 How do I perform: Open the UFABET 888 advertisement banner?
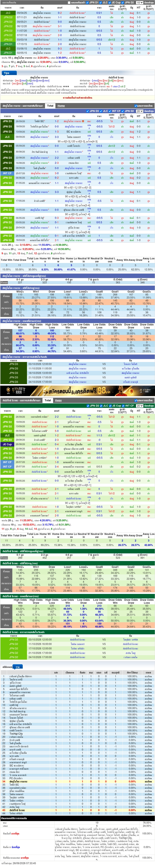click(77, 390)
